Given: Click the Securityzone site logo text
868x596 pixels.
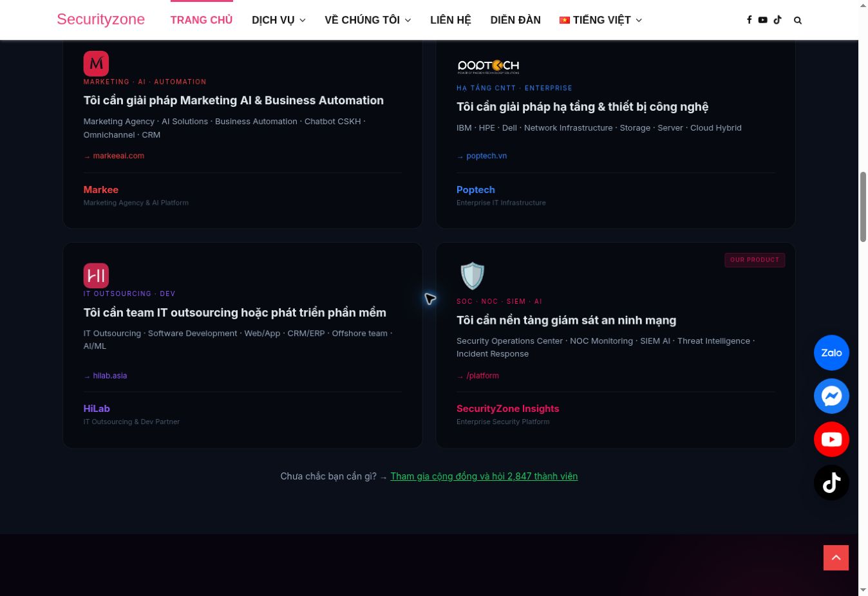Looking at the screenshot, I should coord(101,19).
